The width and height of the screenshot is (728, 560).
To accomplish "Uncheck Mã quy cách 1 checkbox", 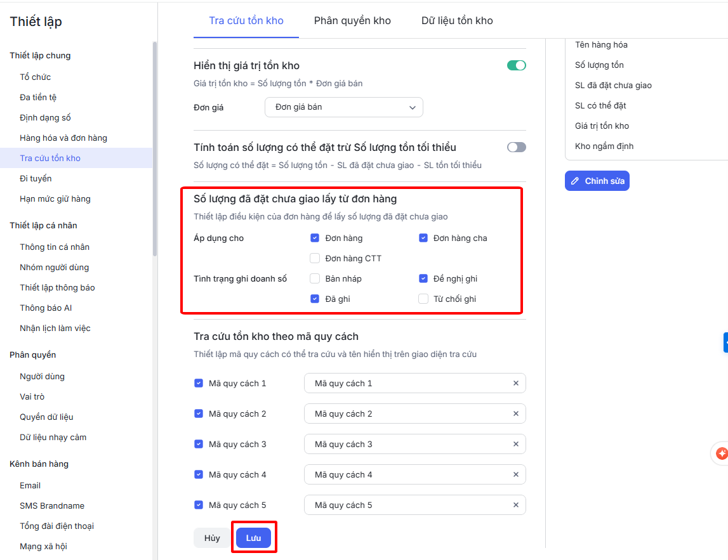I will click(x=198, y=383).
